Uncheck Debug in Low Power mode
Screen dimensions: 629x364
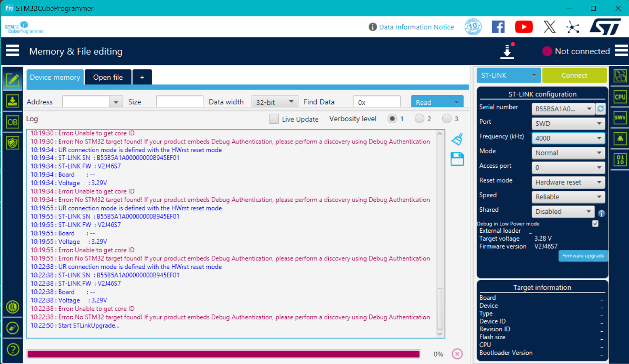595,224
